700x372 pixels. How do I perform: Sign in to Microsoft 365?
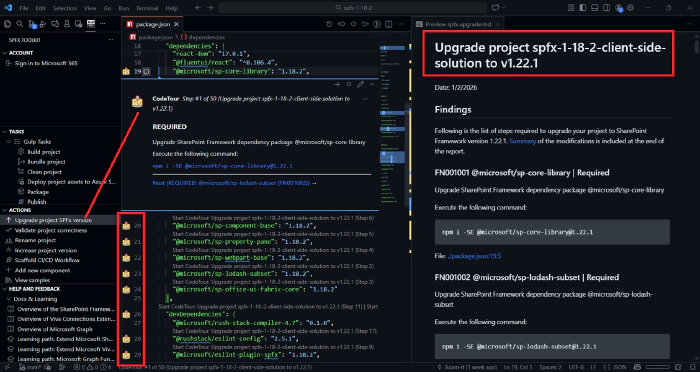(46, 63)
